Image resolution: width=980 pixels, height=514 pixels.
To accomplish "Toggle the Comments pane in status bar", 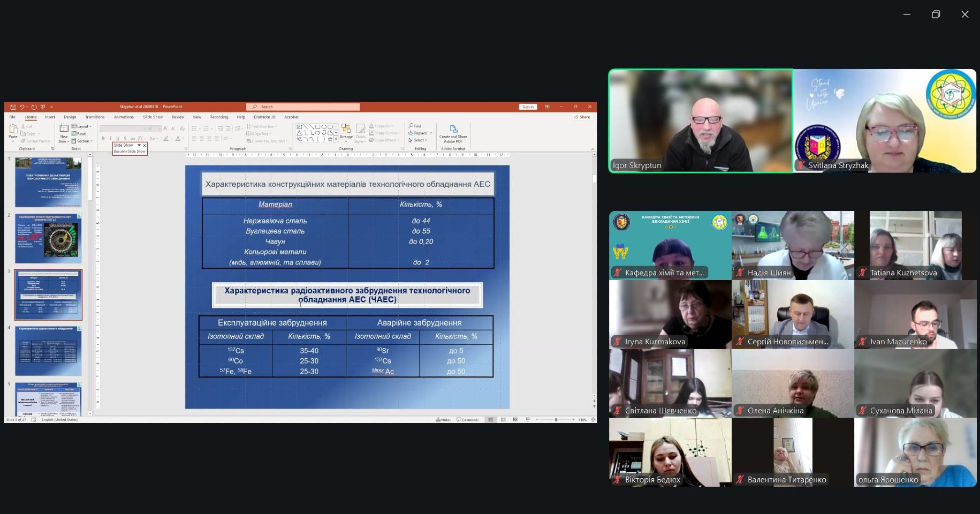I will [x=468, y=420].
